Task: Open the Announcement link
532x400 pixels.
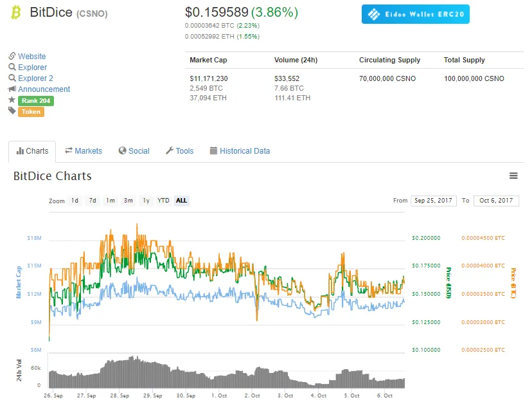Action: (44, 89)
